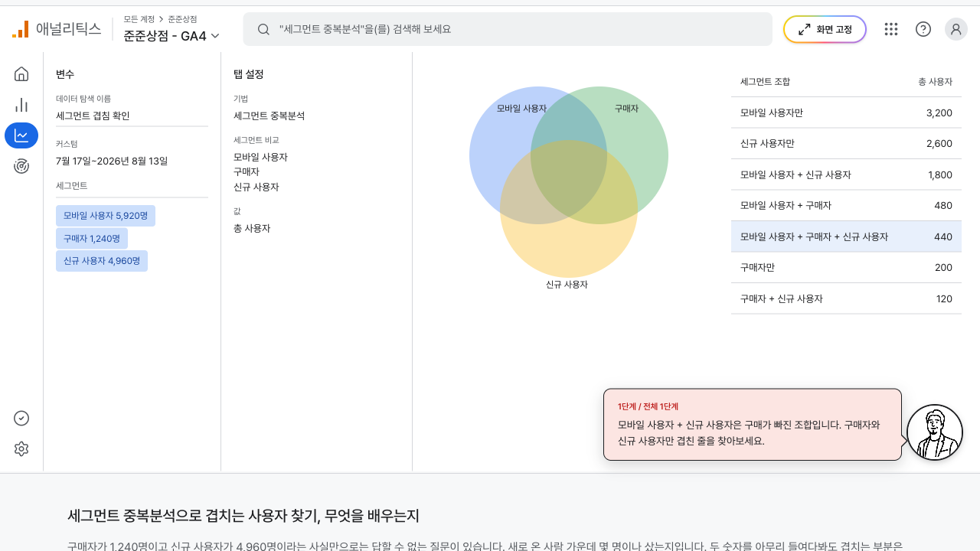Click the 모든 계정 breadcrumb link
980x551 pixels.
point(139,18)
